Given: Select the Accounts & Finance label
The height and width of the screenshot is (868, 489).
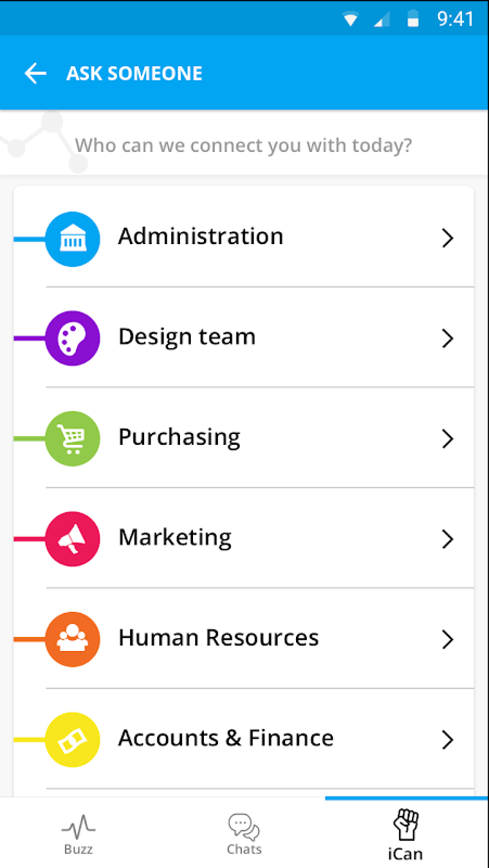Looking at the screenshot, I should (226, 738).
